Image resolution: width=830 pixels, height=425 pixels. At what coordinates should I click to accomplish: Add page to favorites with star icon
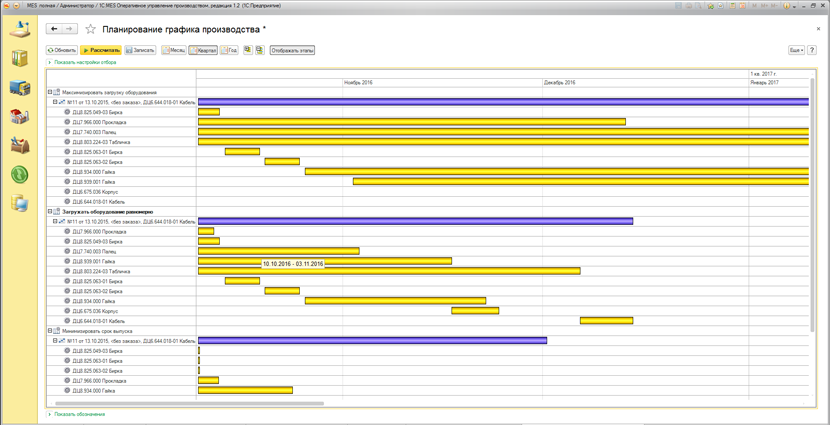[91, 29]
